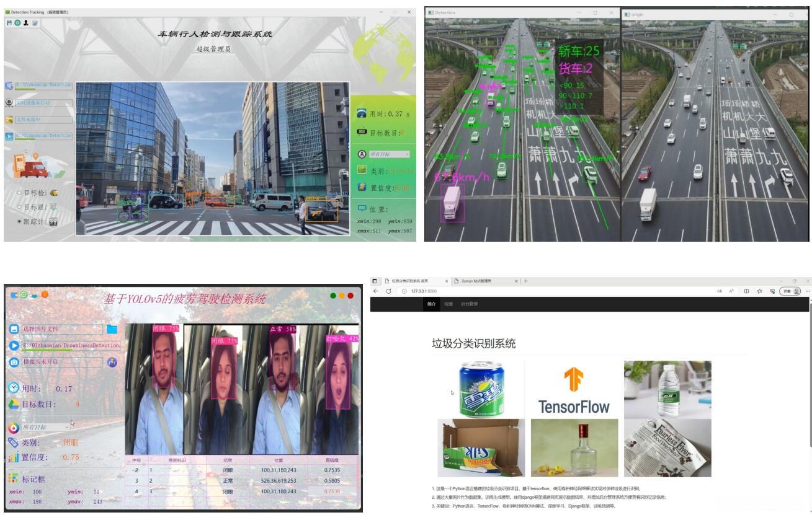The width and height of the screenshot is (812, 515).
Task: Click the cardboard box thumbnail
Action: (481, 448)
